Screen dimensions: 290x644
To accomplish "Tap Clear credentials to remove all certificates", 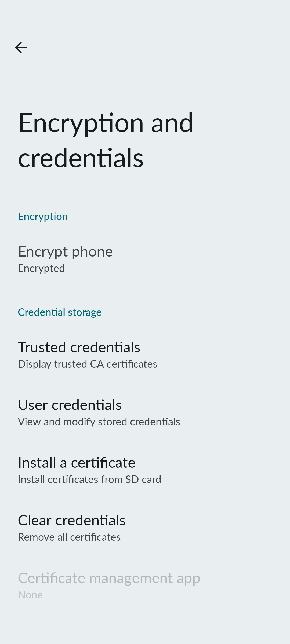I will pos(71,521).
